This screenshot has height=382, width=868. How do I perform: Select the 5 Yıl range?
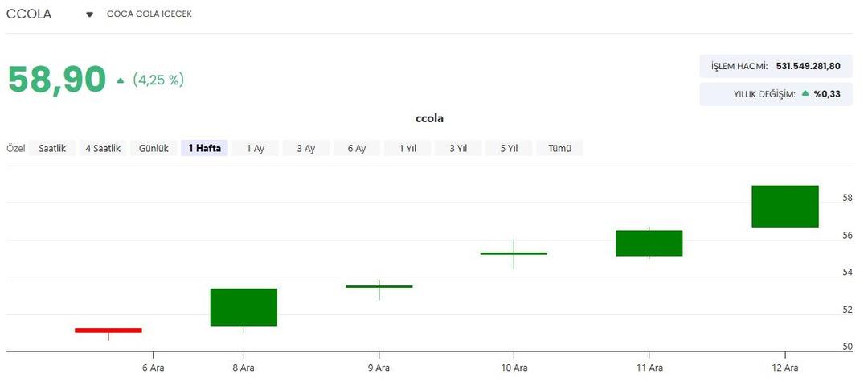pos(508,148)
